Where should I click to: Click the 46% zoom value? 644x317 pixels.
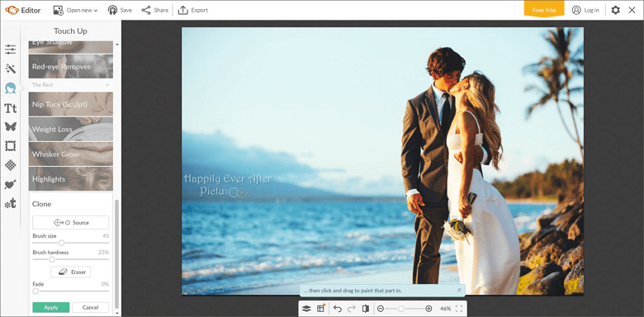445,309
